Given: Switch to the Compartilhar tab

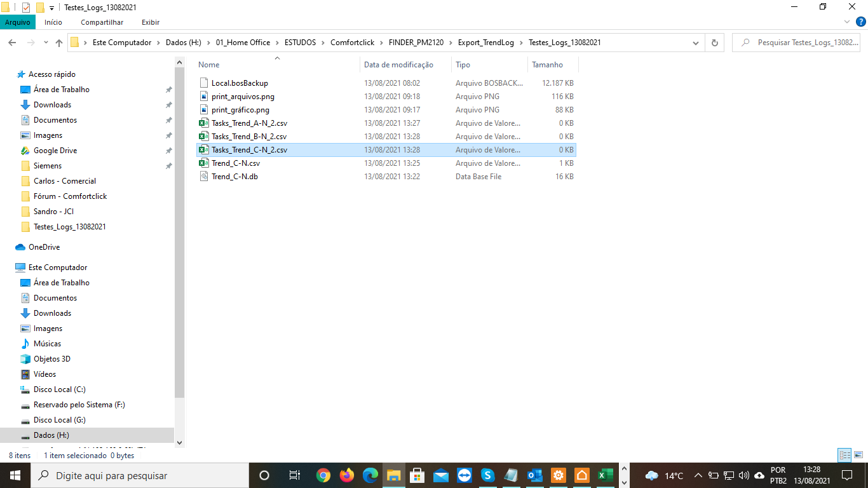Looking at the screenshot, I should pos(102,22).
